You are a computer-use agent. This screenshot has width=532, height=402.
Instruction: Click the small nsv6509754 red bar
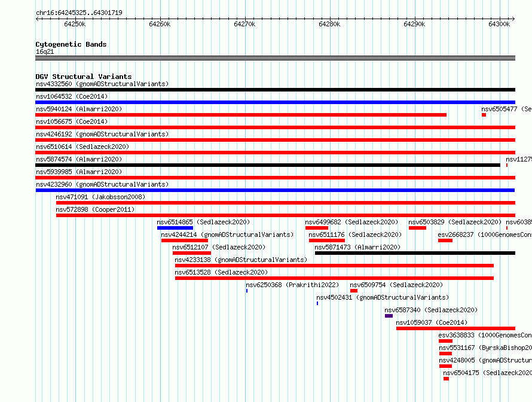click(354, 291)
